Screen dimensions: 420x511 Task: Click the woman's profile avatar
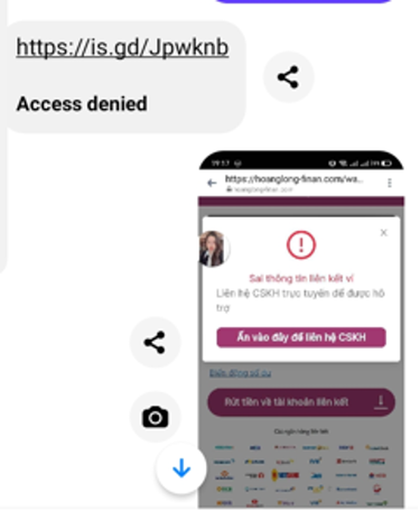(213, 249)
